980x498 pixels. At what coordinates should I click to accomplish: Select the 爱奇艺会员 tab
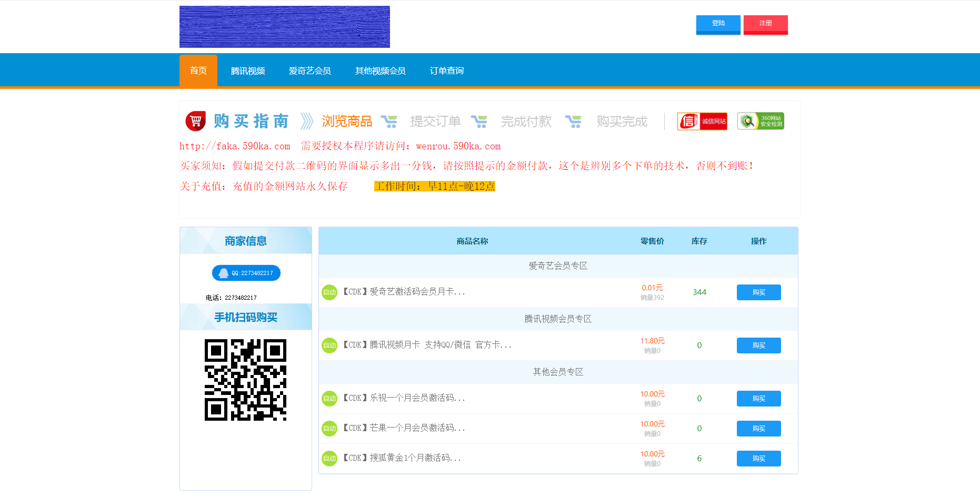coord(309,70)
